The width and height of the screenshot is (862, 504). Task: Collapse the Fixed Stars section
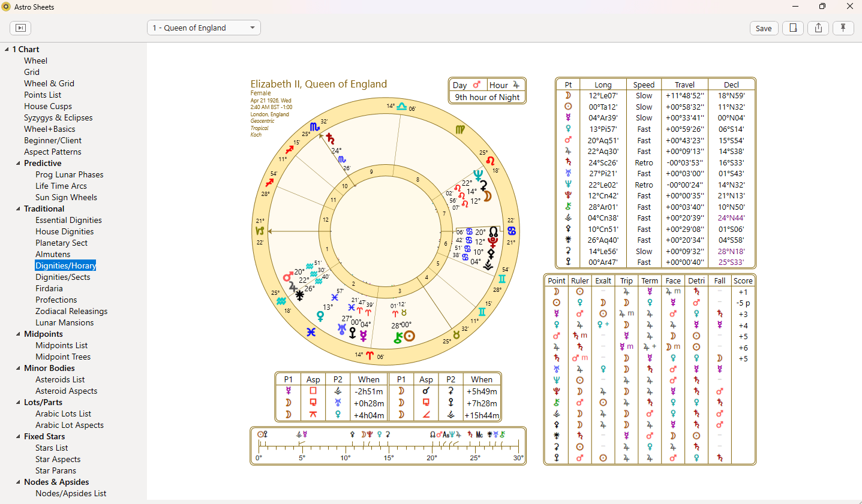click(x=18, y=436)
